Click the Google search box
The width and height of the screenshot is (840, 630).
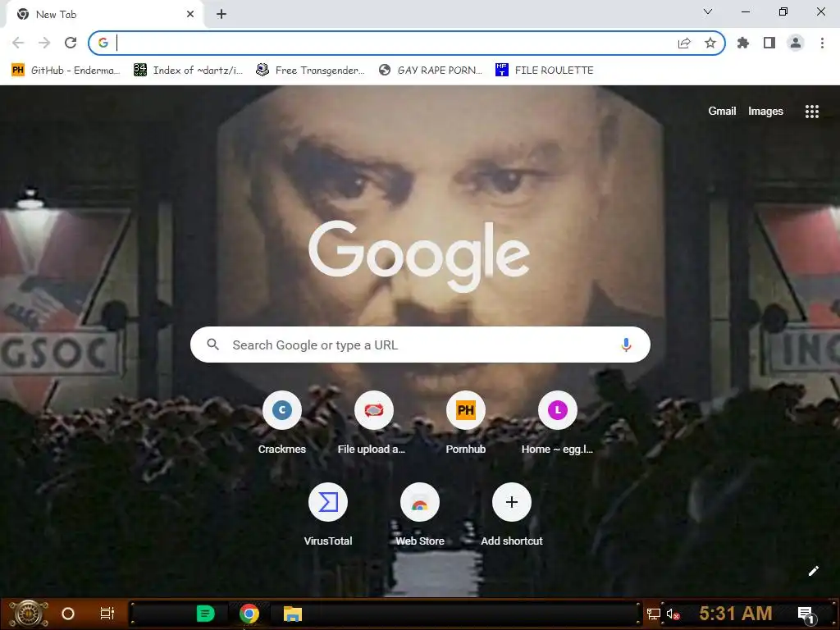[420, 345]
